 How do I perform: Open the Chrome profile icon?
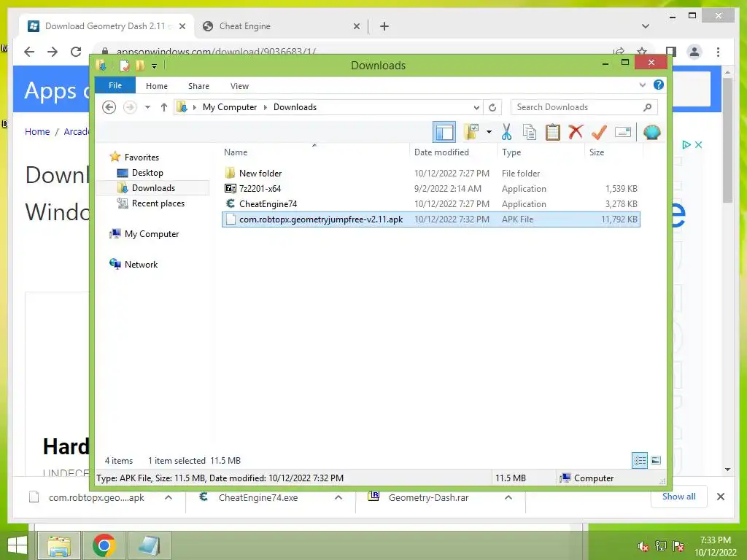click(x=694, y=52)
